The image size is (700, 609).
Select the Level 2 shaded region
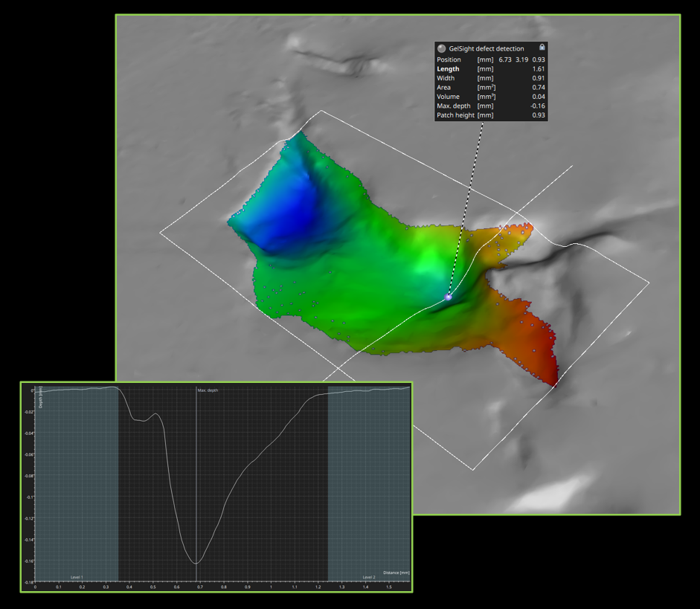click(369, 483)
